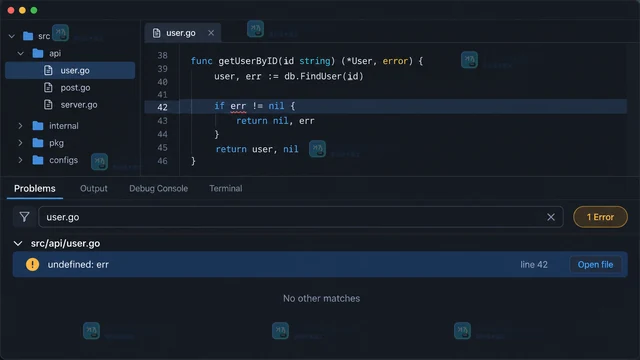This screenshot has height=360, width=640.
Task: Select the api folder icon
Action: point(38,53)
